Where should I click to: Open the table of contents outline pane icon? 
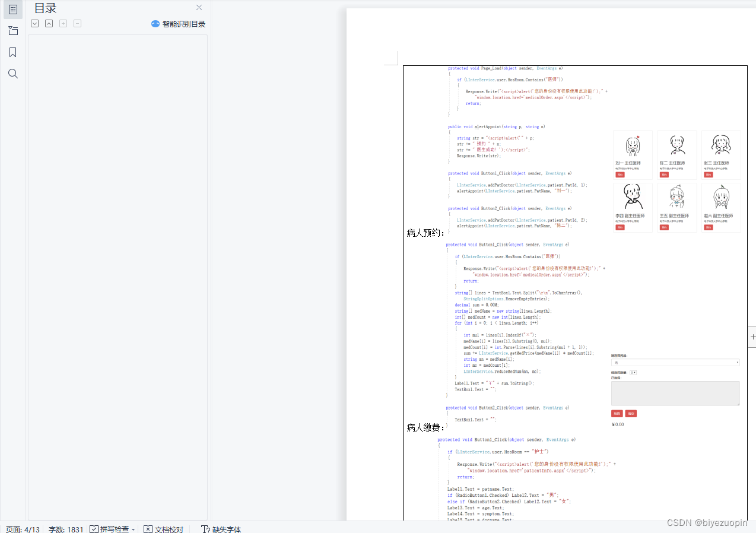click(x=13, y=9)
